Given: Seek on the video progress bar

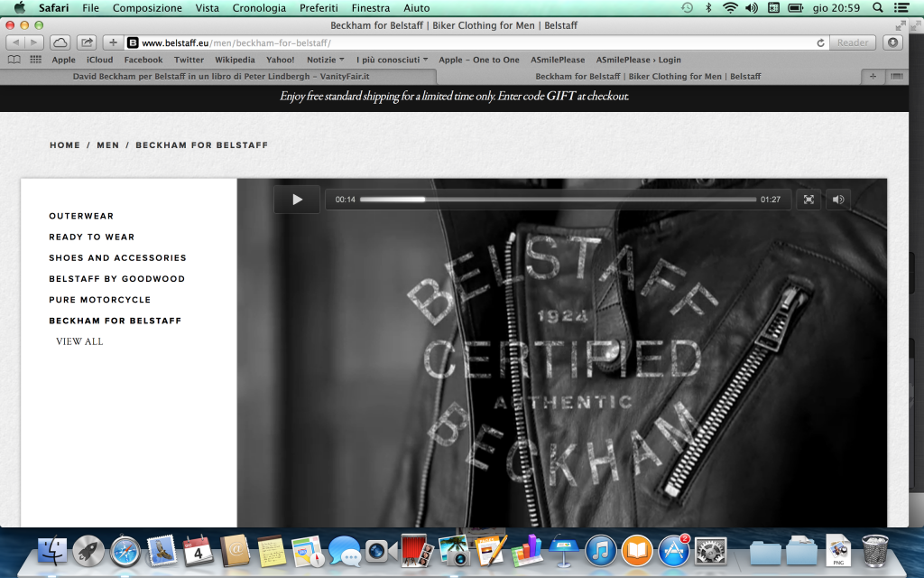Looking at the screenshot, I should (558, 200).
